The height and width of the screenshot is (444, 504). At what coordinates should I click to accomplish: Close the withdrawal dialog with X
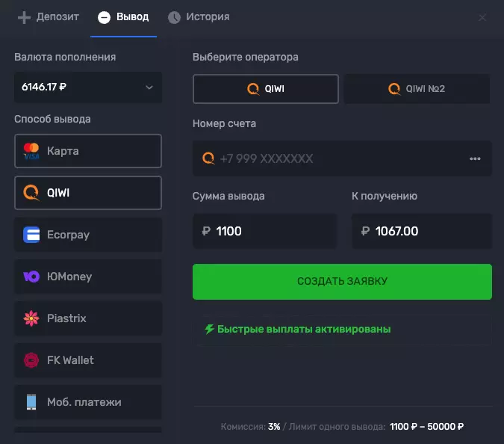coord(482,17)
